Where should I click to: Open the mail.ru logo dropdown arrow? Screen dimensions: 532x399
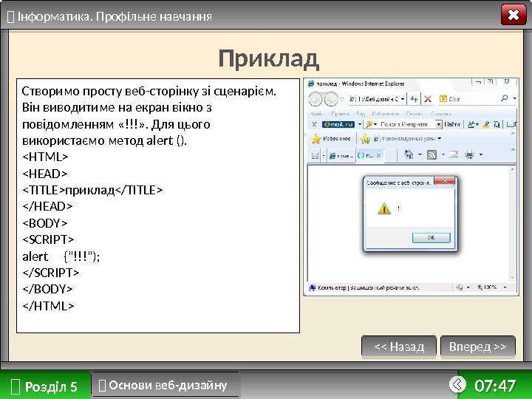point(359,124)
